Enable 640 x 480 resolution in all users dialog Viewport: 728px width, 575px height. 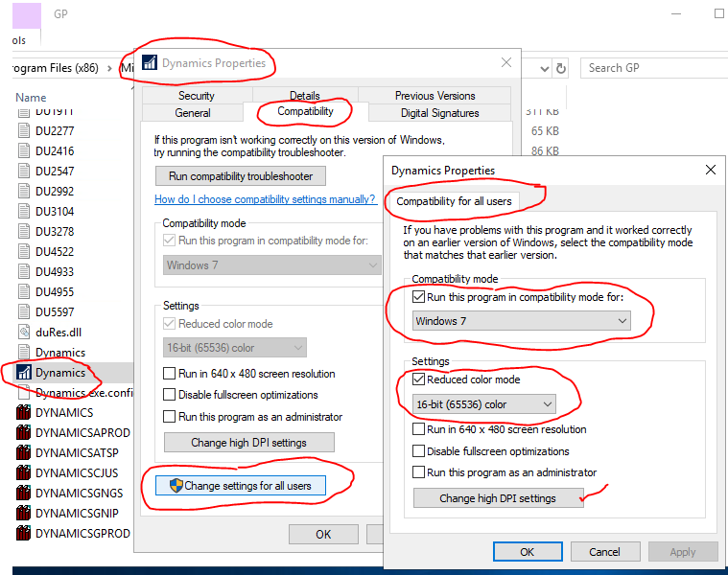pos(418,429)
